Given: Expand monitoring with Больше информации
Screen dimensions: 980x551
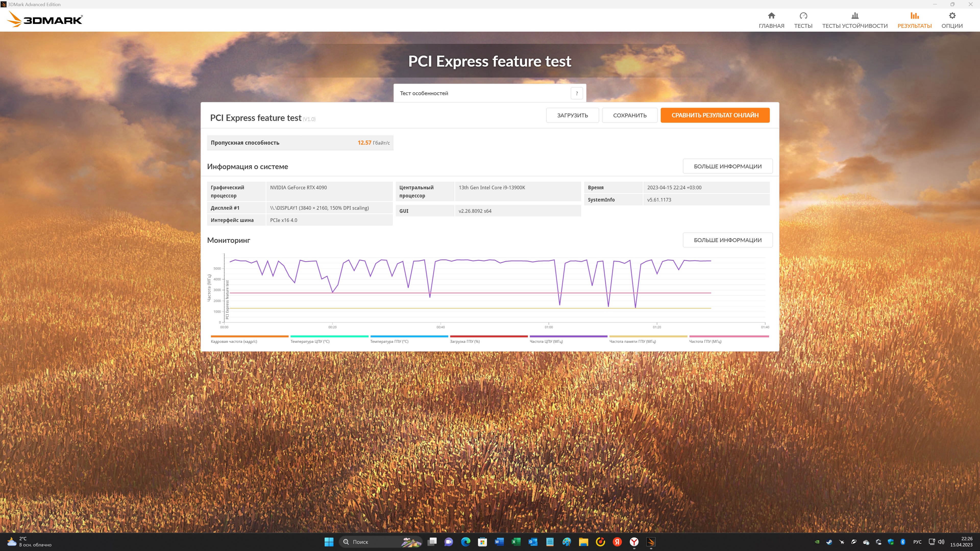Looking at the screenshot, I should [x=727, y=240].
